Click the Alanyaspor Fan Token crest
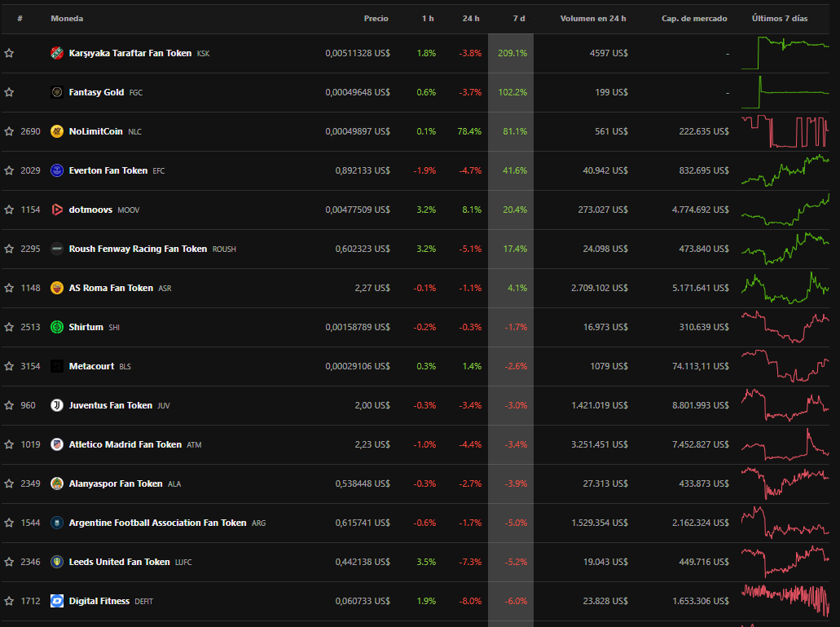 (57, 483)
